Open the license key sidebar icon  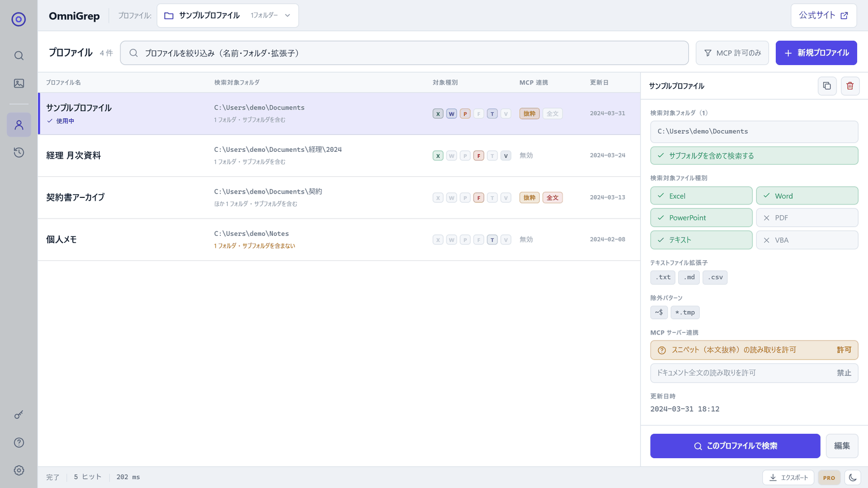(x=19, y=415)
